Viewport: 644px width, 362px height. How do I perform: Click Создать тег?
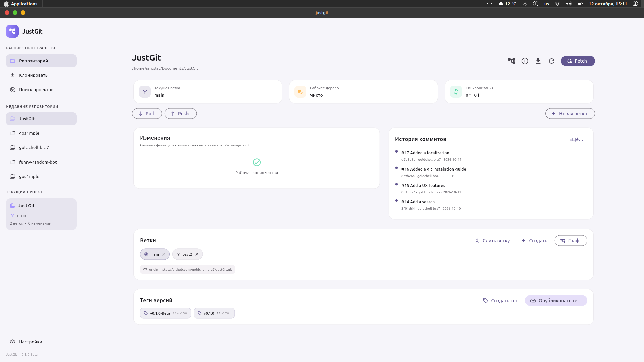coord(500,301)
